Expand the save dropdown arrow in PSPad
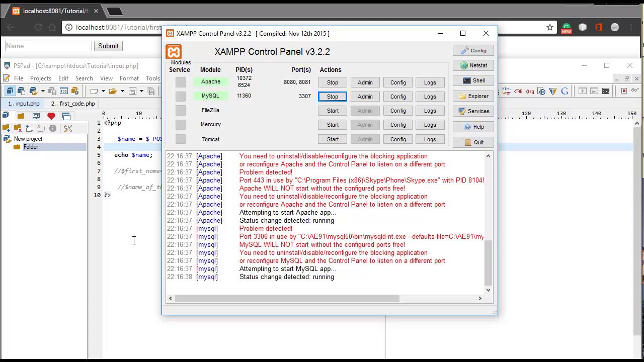This screenshot has width=644, height=362. pos(141,91)
